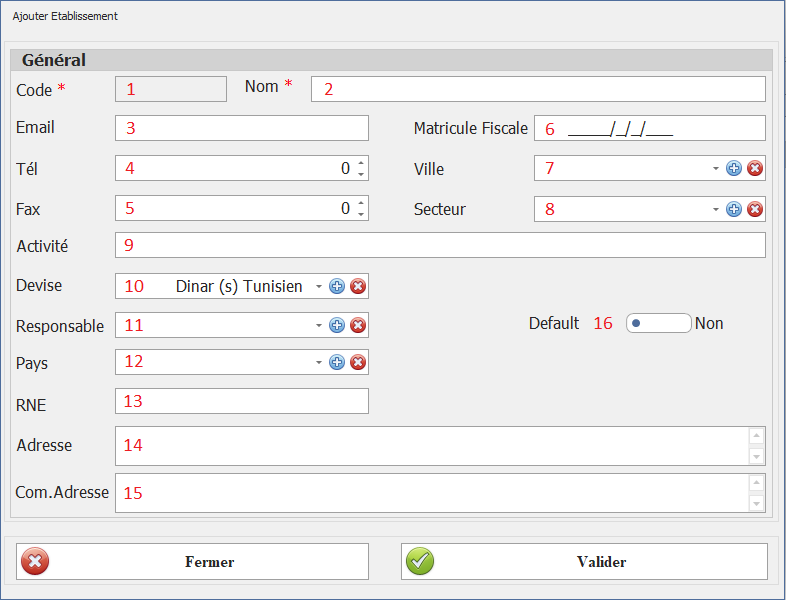Screen dimensions: 786x600
Task: Clear the Pays field with red icon
Action: click(x=358, y=362)
